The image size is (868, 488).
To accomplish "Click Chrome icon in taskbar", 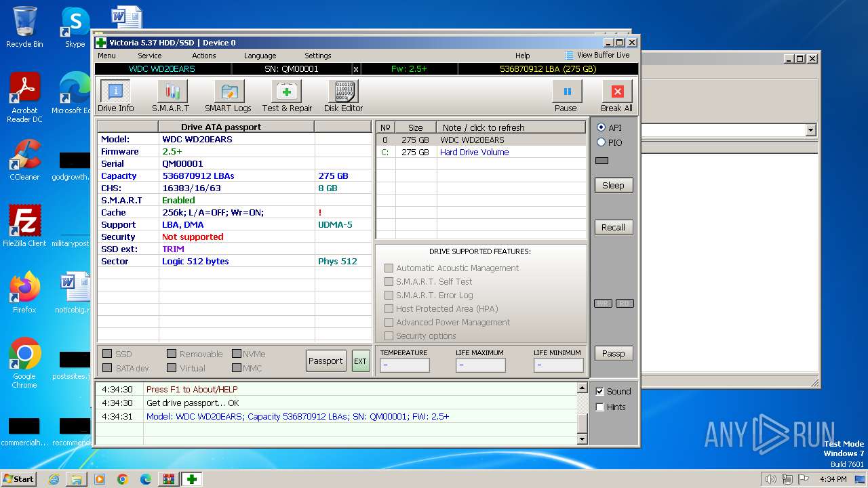I will tap(123, 479).
